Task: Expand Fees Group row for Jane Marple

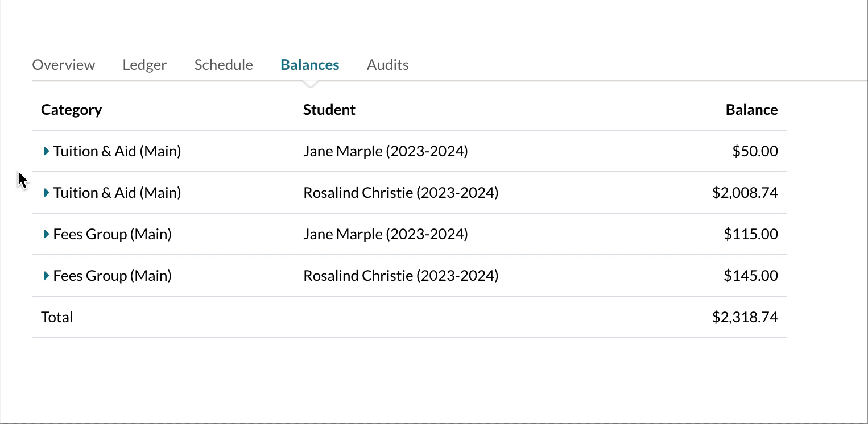Action: click(x=47, y=234)
